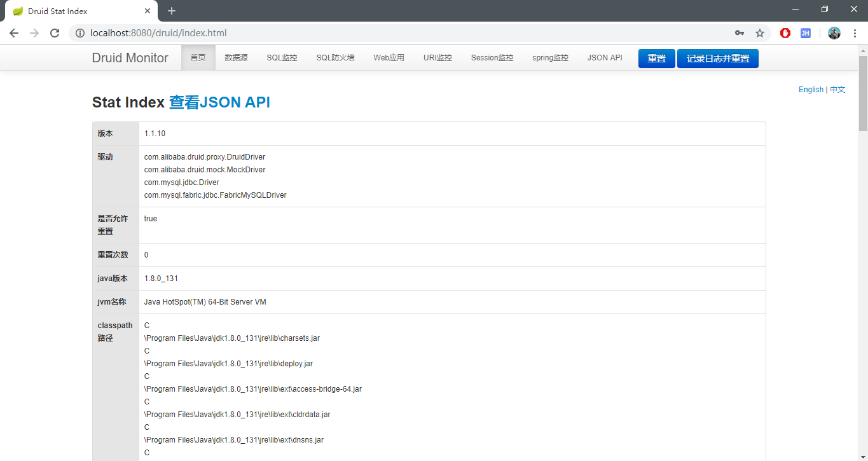Close the Druid Stat Index tab
868x461 pixels.
point(148,11)
